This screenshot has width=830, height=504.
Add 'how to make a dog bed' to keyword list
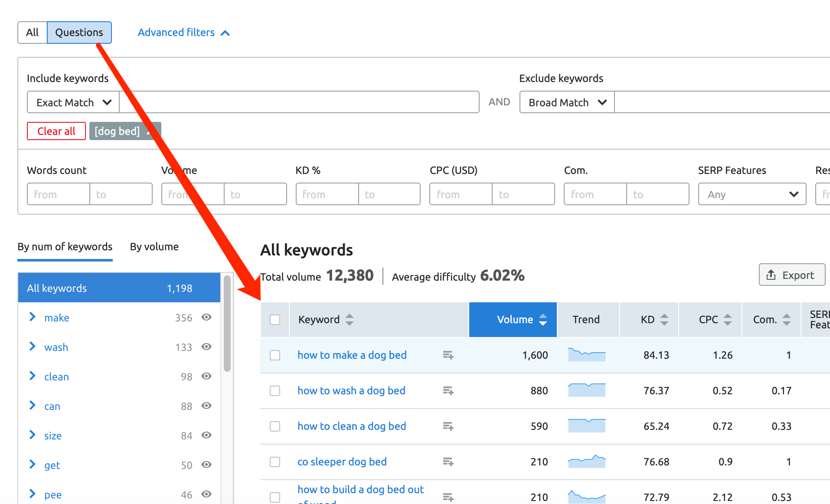pyautogui.click(x=448, y=355)
